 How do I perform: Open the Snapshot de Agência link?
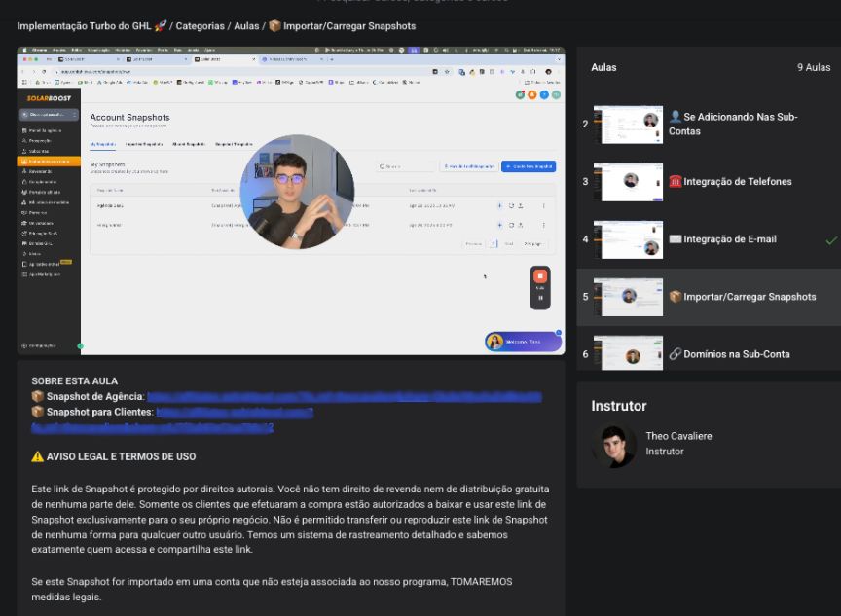[x=345, y=397]
